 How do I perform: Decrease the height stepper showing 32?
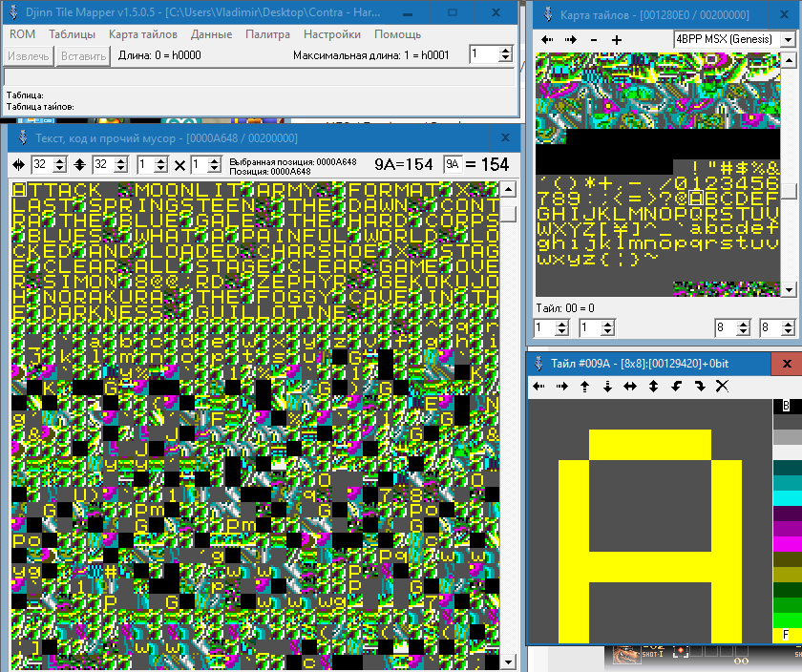coord(121,169)
